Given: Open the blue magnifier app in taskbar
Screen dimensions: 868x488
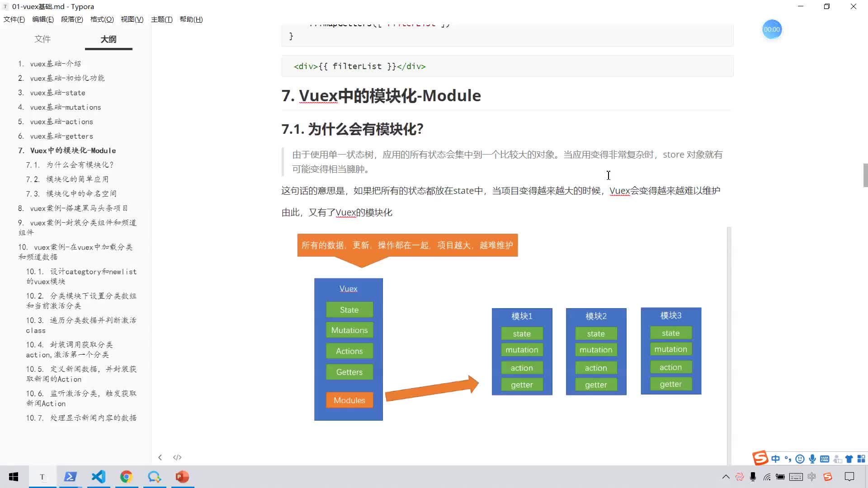Looking at the screenshot, I should tap(154, 477).
